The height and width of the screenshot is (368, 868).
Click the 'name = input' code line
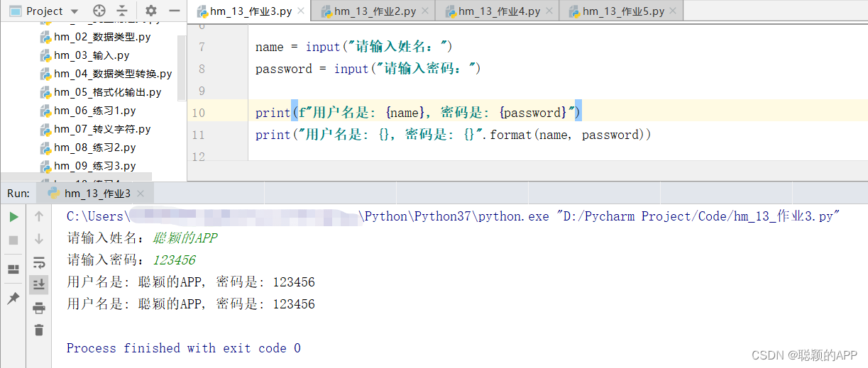click(x=353, y=47)
